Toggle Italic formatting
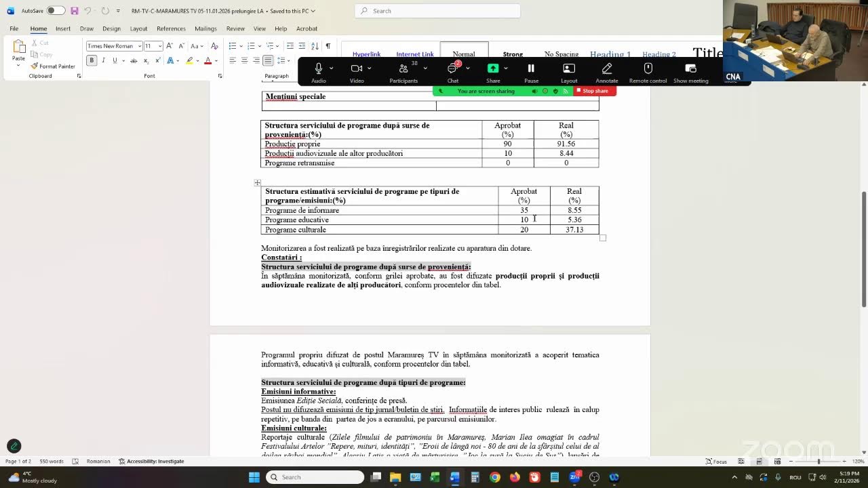 pyautogui.click(x=103, y=60)
